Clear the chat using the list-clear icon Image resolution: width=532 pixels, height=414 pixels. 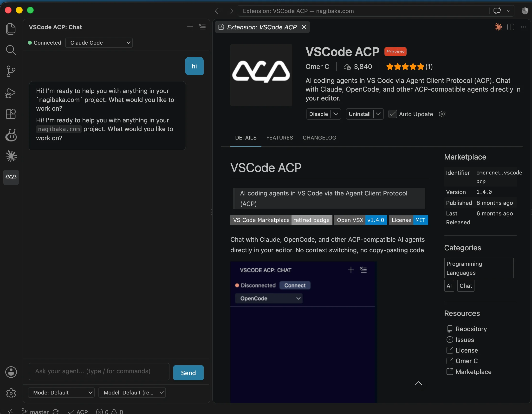tap(202, 27)
